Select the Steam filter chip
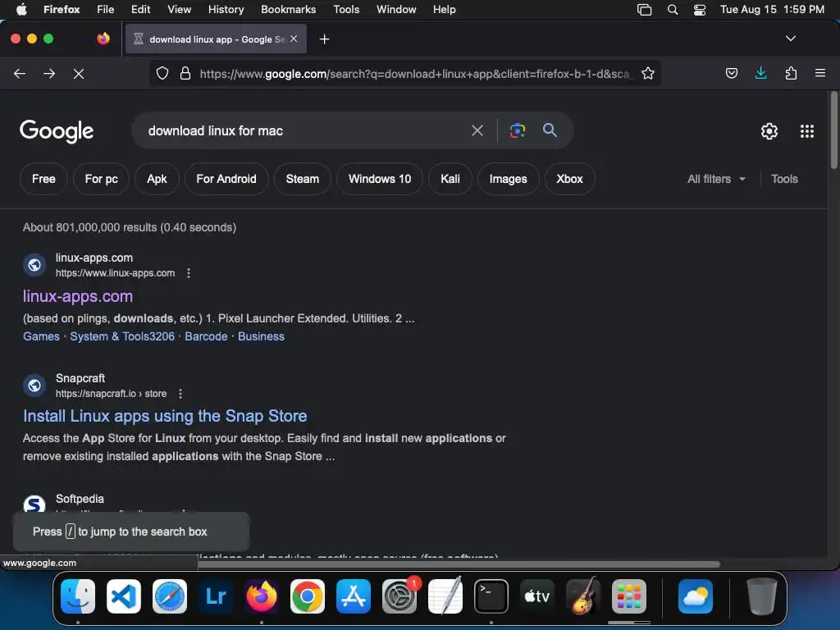The width and height of the screenshot is (840, 630). pos(302,179)
